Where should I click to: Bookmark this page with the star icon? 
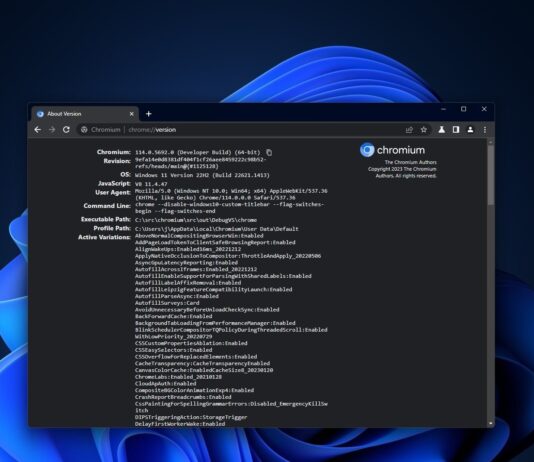[x=424, y=130]
